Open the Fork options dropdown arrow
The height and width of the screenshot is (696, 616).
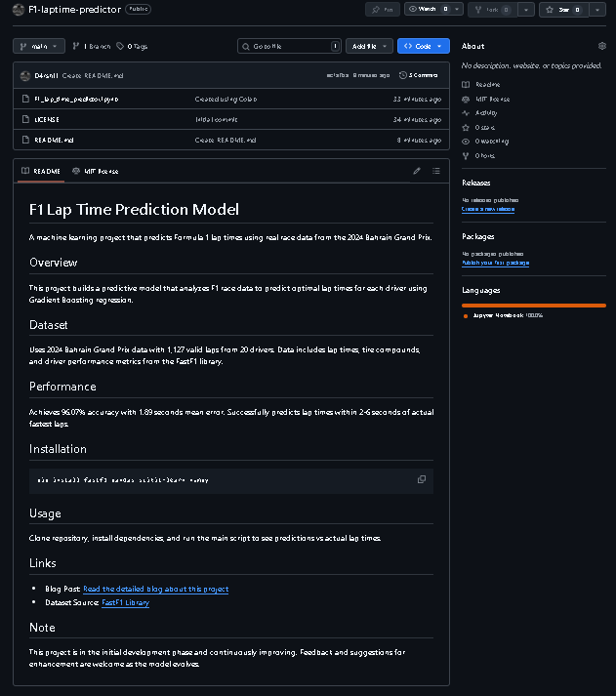point(526,10)
